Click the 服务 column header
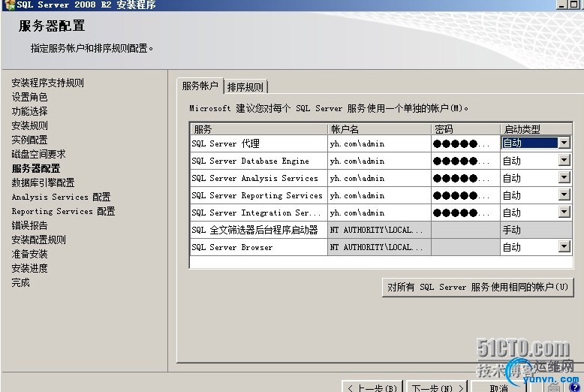 pos(259,129)
